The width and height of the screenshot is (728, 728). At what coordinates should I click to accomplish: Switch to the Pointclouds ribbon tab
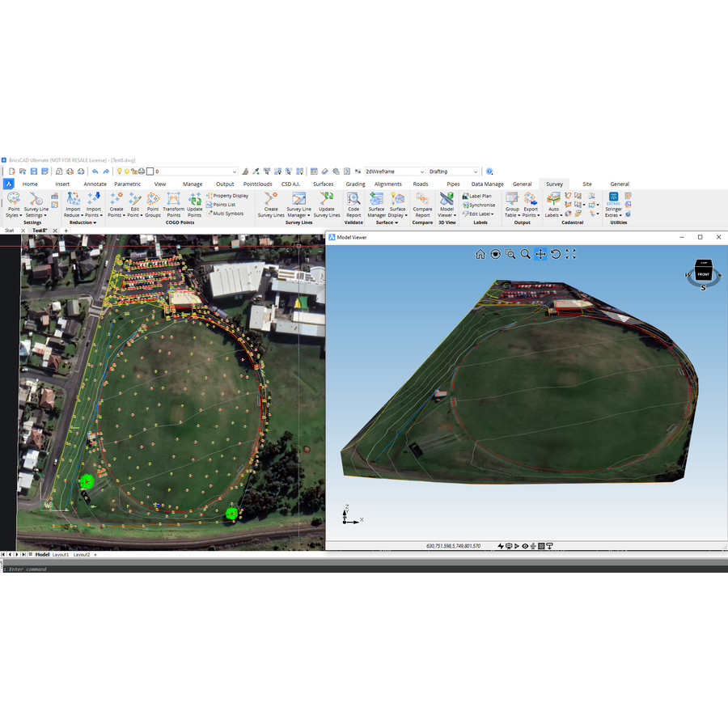pyautogui.click(x=258, y=184)
